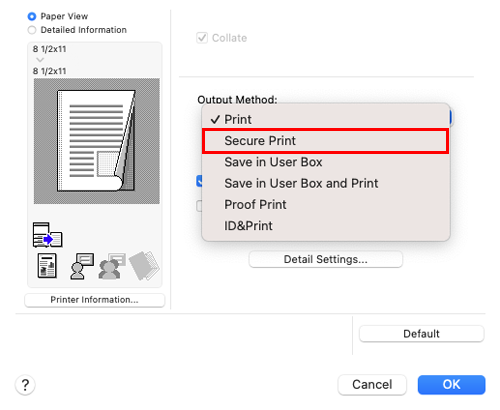
Task: Click the small chevron between paper sizes
Action: coord(40,60)
